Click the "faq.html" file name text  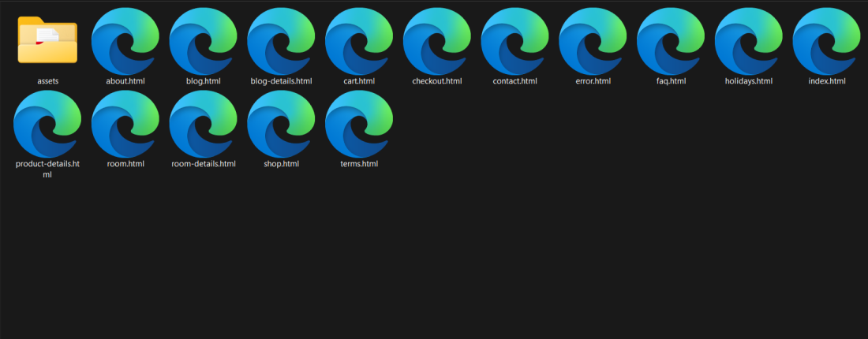tap(671, 81)
